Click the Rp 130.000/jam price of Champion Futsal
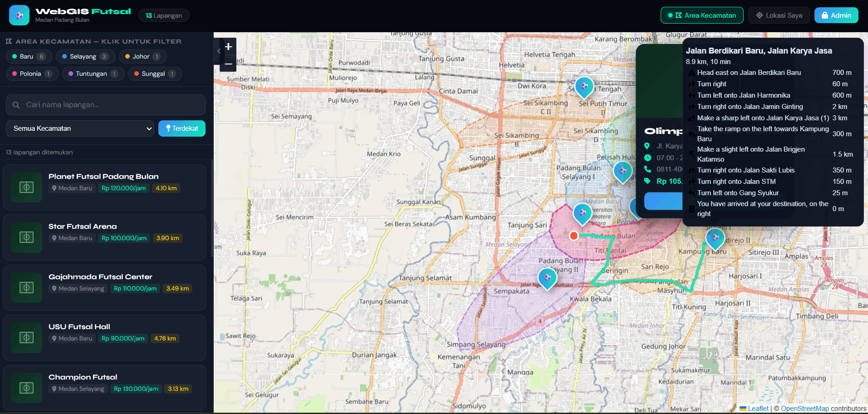 (x=136, y=389)
